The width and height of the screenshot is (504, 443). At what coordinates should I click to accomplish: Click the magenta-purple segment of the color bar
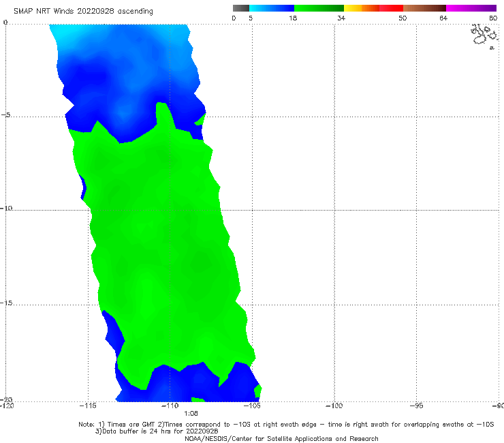coord(471,8)
